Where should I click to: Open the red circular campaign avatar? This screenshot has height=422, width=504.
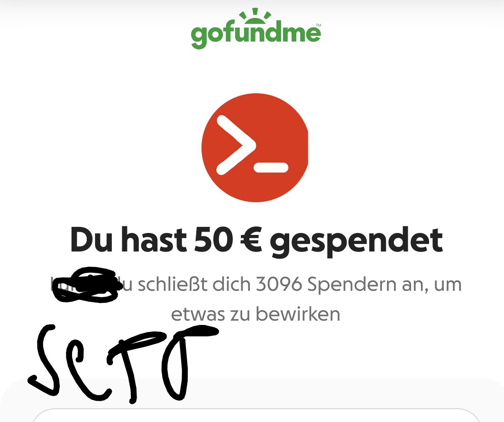(x=255, y=148)
